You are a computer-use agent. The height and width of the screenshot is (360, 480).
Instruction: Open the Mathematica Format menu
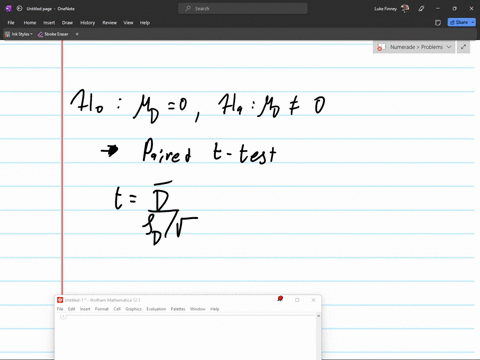pyautogui.click(x=102, y=309)
